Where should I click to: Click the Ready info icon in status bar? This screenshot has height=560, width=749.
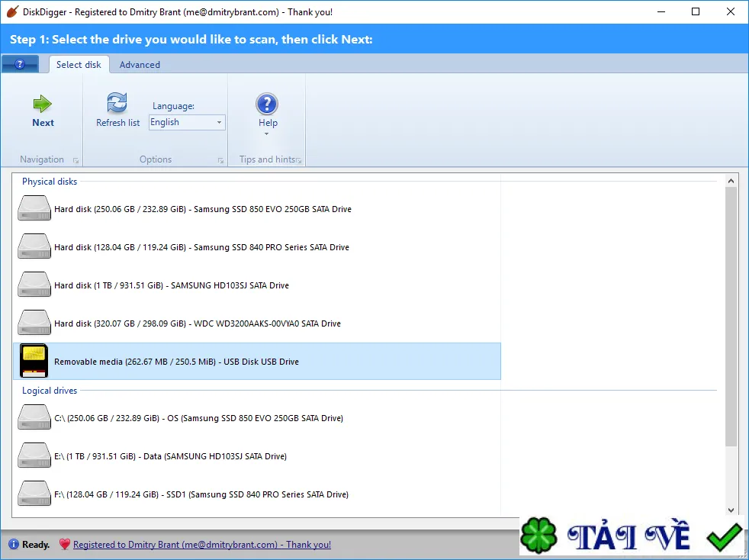click(14, 544)
